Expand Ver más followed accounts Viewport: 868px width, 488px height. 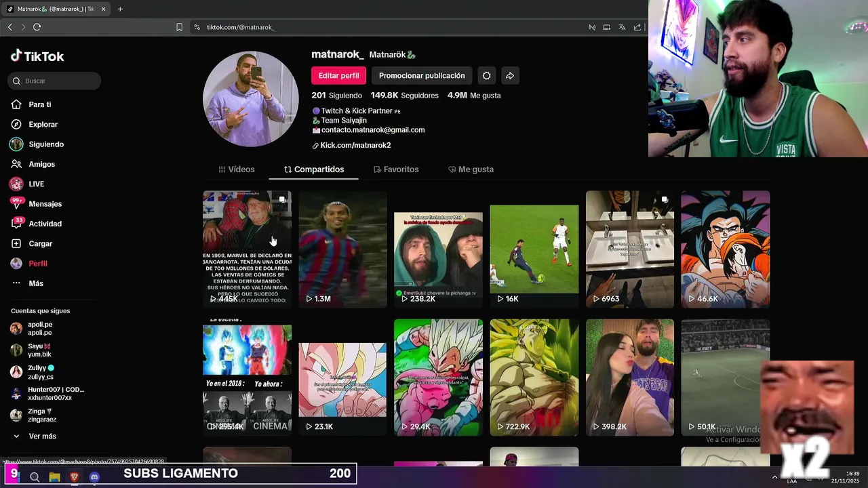coord(35,436)
